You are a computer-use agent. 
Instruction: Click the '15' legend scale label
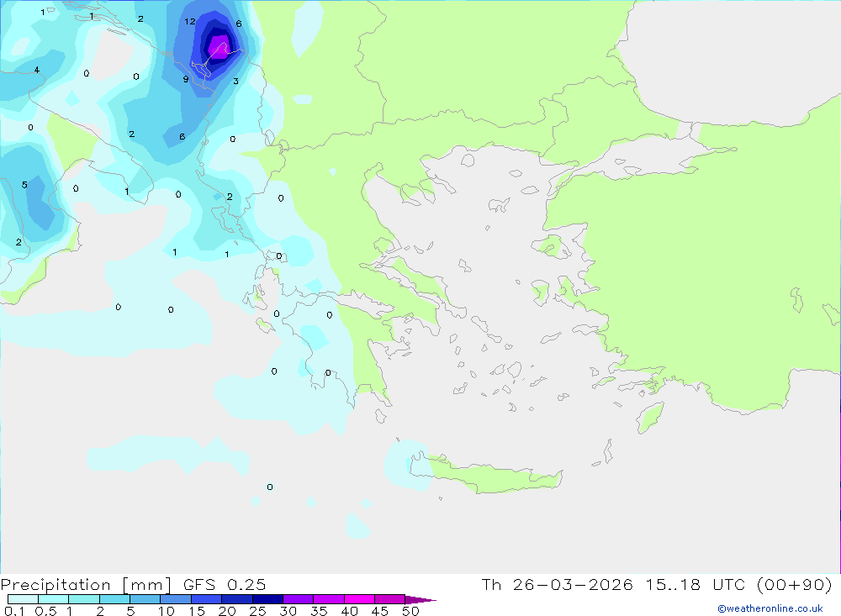pos(197,611)
